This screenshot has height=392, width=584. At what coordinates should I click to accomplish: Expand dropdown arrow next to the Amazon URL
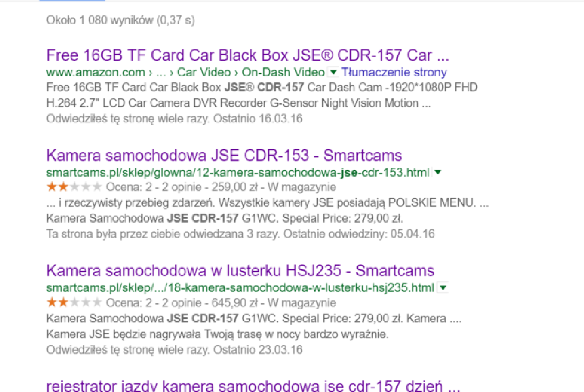[333, 72]
